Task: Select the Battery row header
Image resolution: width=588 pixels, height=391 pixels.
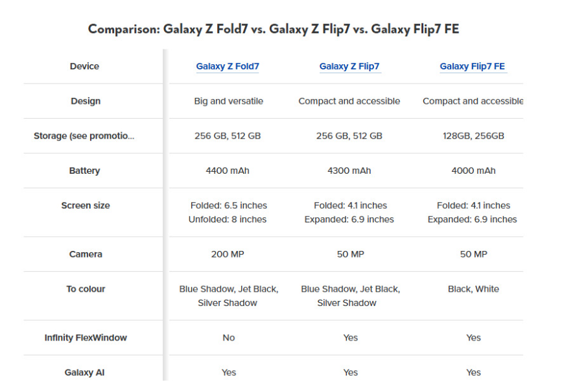Action: click(85, 171)
